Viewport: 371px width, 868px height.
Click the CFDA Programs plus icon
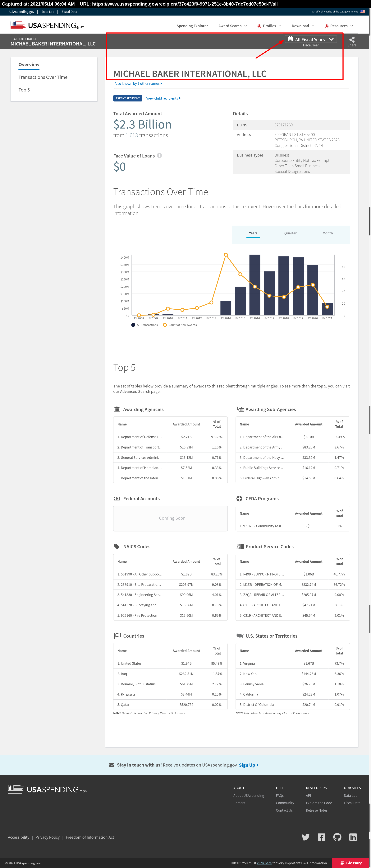click(239, 498)
